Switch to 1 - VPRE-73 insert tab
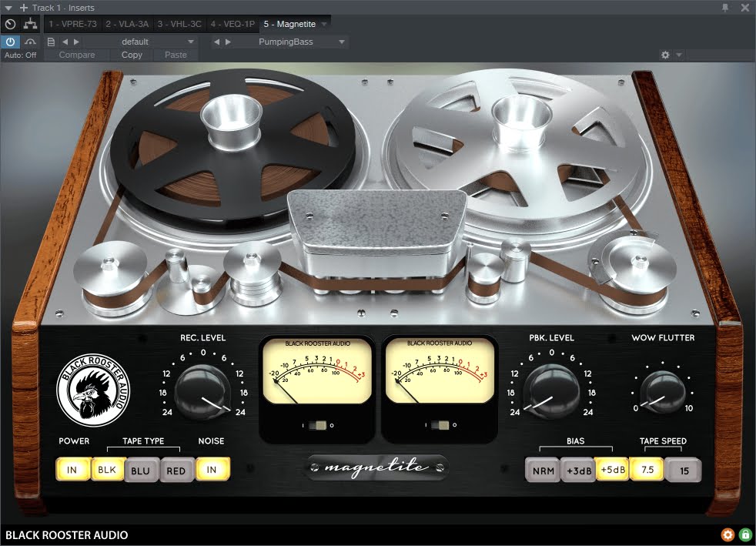Screen dimensions: 756x546 (72, 24)
